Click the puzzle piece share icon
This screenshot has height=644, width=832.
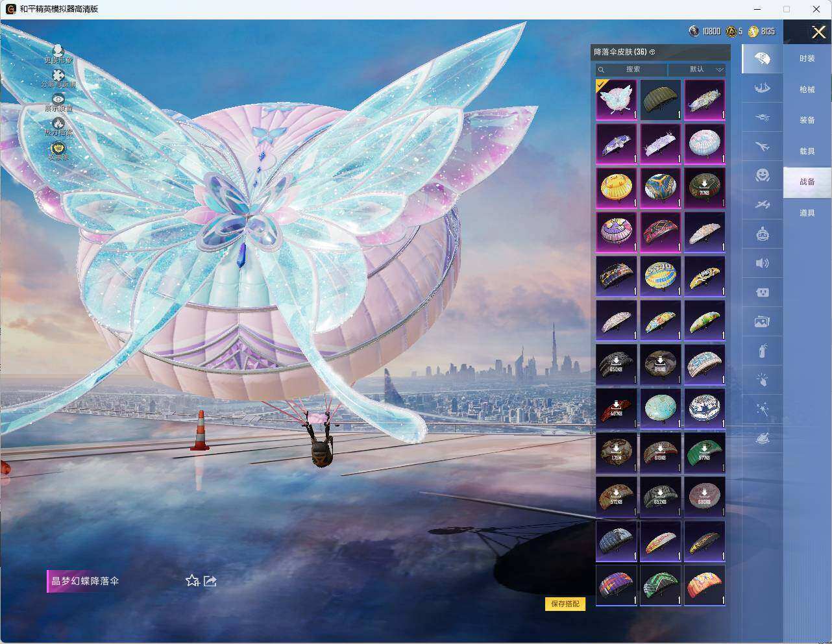58,75
